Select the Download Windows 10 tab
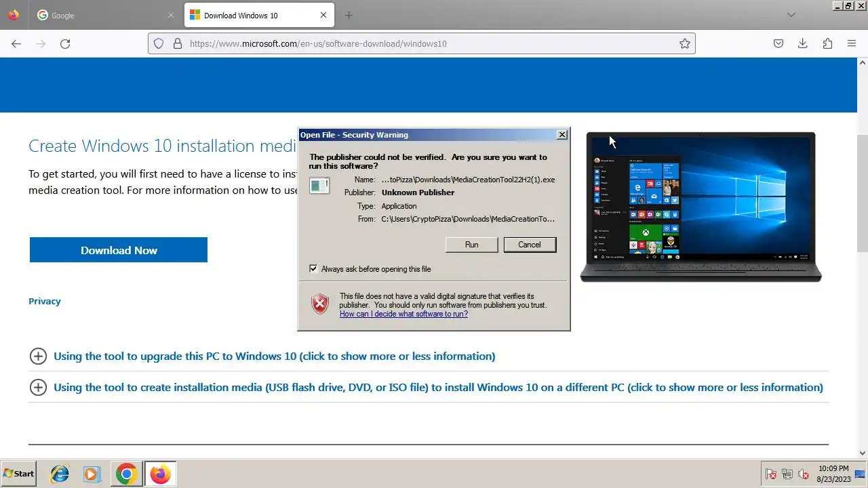This screenshot has width=868, height=488. click(x=258, y=15)
